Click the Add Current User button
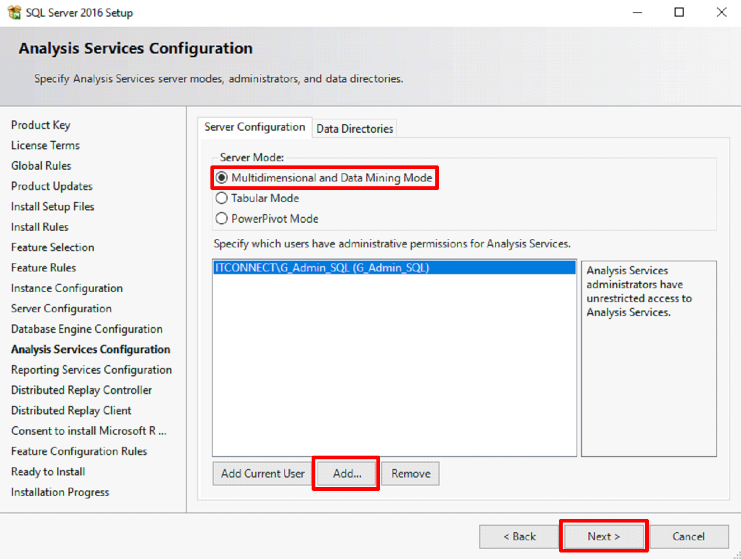741x560 pixels. tap(262, 474)
